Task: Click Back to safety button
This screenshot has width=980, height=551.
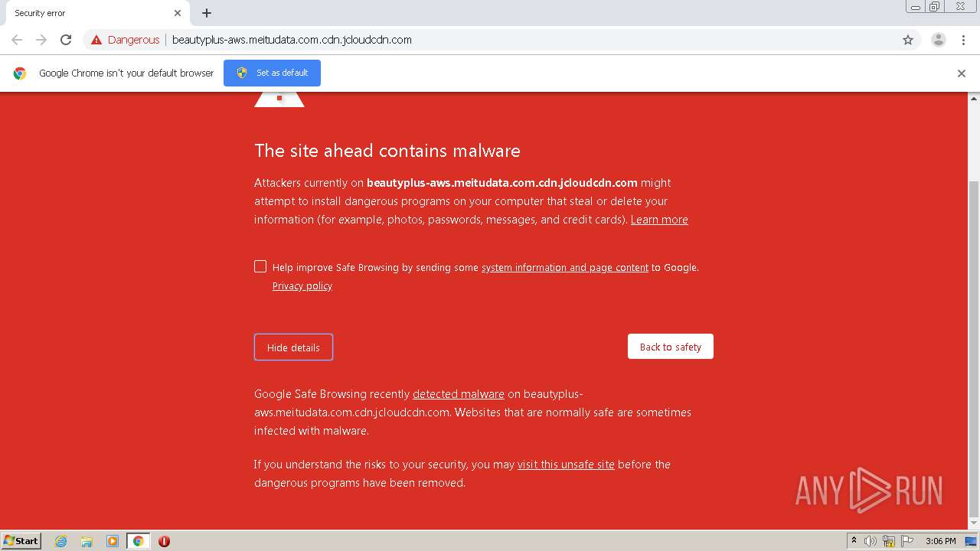Action: (x=671, y=347)
